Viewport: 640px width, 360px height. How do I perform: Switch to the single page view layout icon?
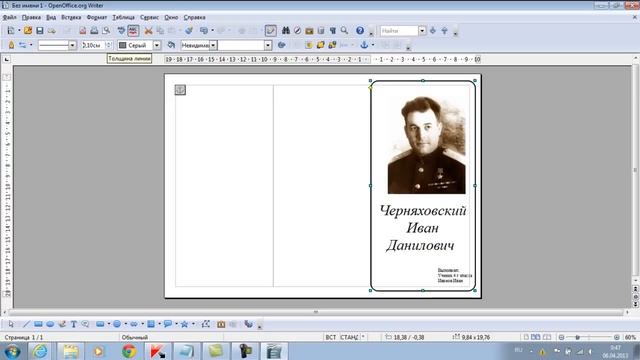pos(527,337)
